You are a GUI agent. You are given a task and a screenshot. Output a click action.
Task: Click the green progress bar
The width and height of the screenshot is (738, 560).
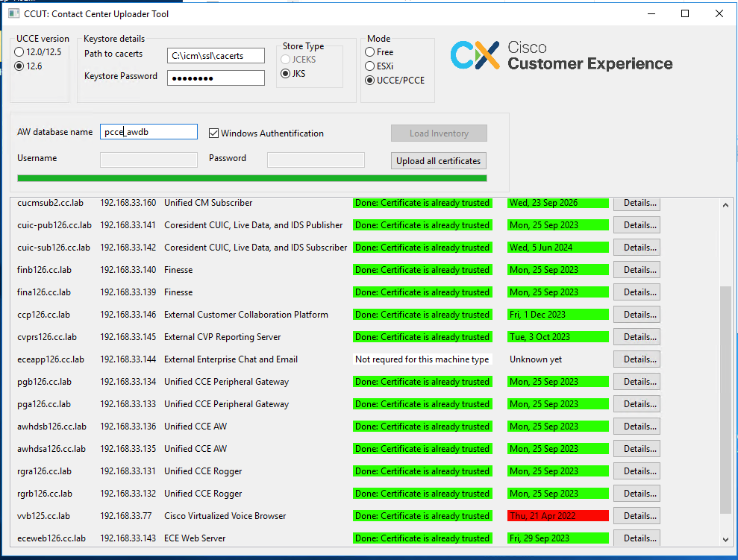(x=251, y=178)
